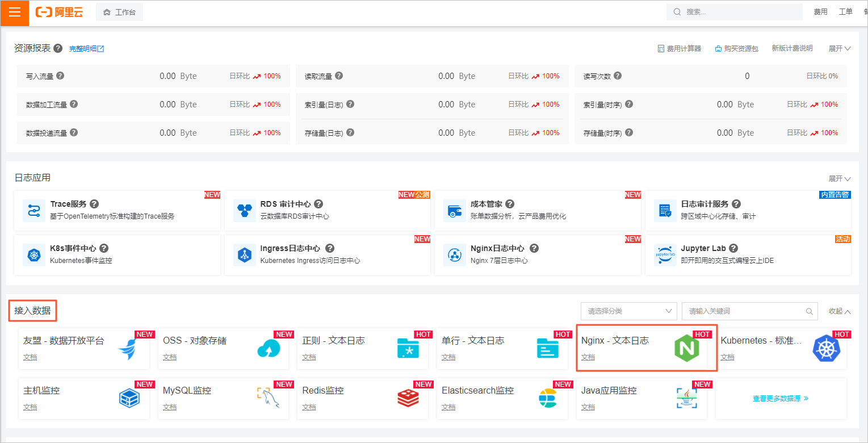
Task: Click the help icon beside 存储量(时序)
Action: [x=629, y=132]
